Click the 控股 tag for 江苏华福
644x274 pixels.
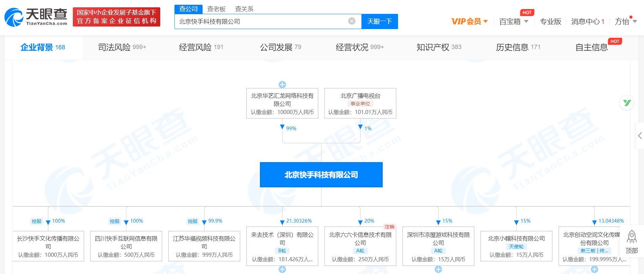coord(193,221)
